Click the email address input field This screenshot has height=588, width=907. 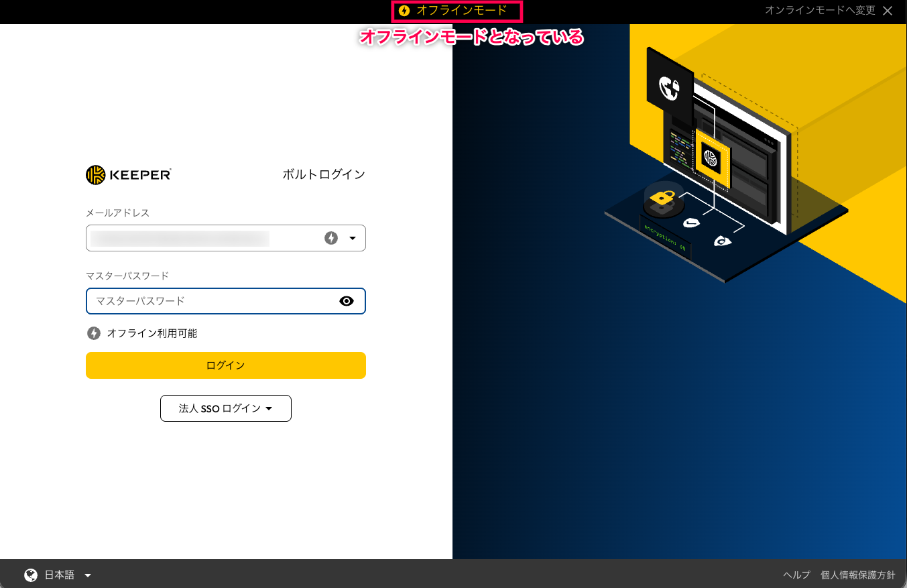[x=201, y=237]
